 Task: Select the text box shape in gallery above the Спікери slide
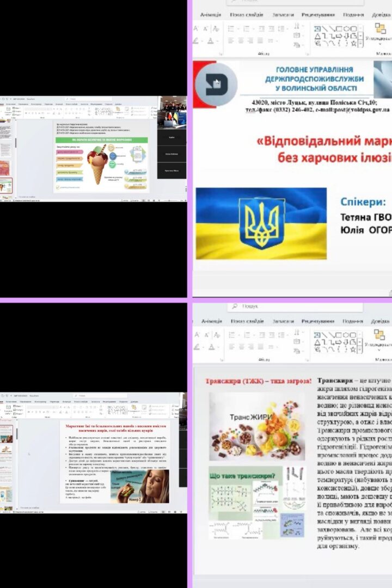317,28
